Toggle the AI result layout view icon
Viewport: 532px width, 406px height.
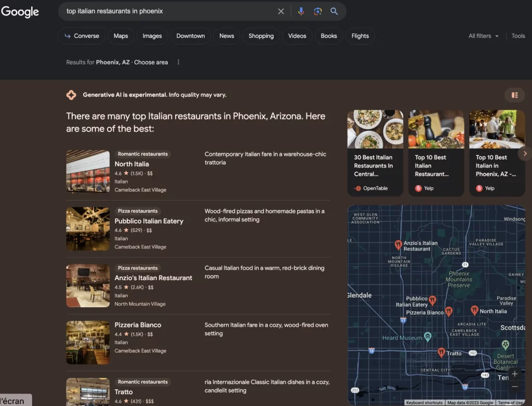[515, 95]
